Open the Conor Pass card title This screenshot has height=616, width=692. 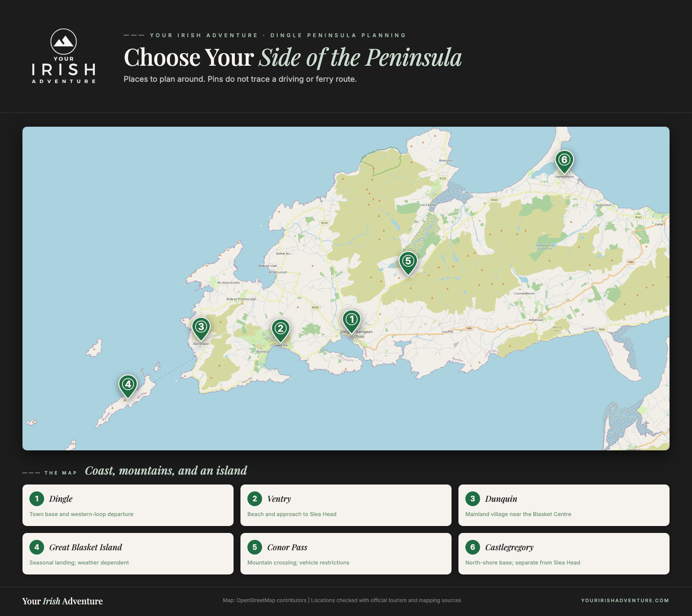click(x=287, y=547)
